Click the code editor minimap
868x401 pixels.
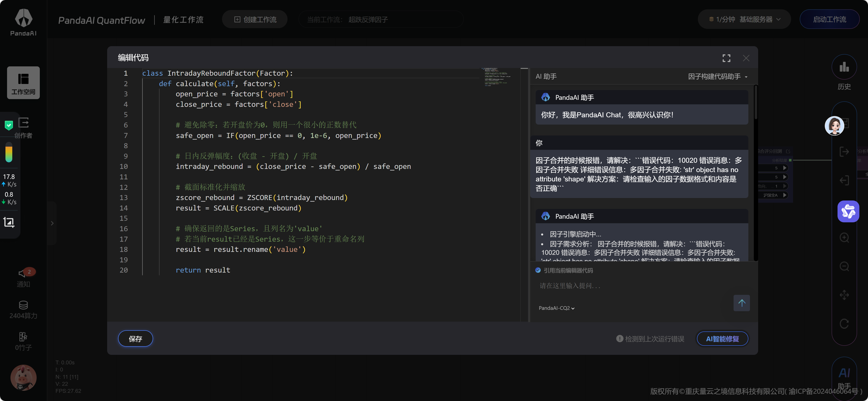click(498, 77)
